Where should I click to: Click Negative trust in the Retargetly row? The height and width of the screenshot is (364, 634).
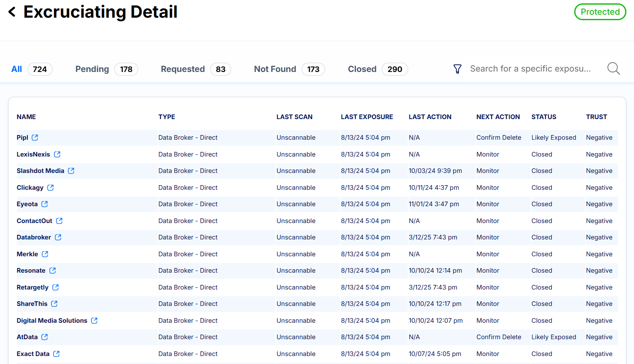point(599,287)
